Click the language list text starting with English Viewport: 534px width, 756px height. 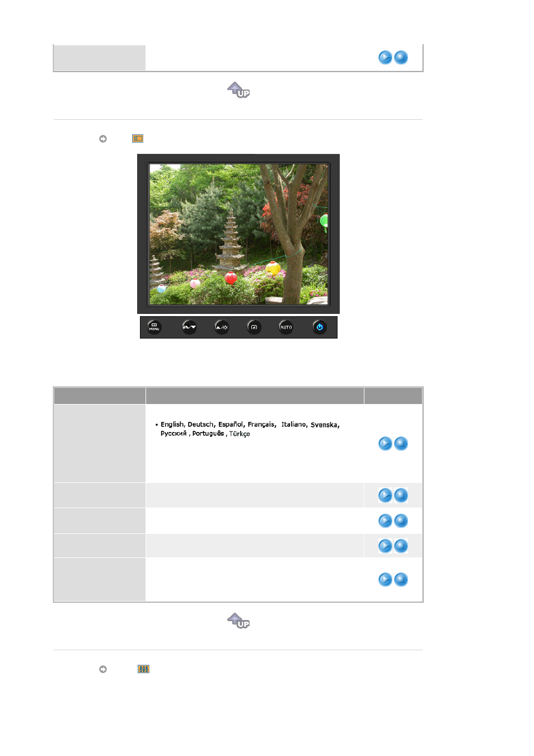click(250, 429)
